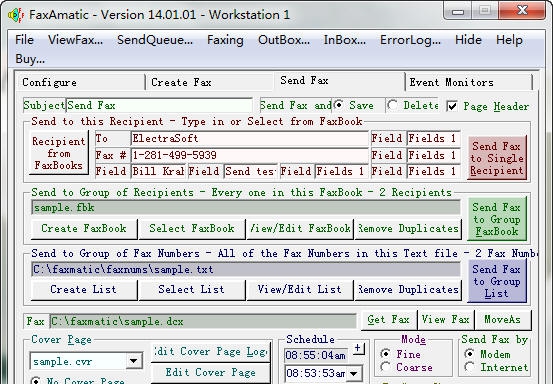This screenshot has height=384, width=553.
Task: Select the Delete radio button
Action: tap(392, 105)
